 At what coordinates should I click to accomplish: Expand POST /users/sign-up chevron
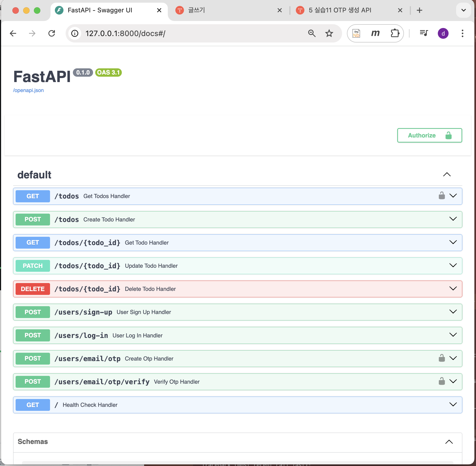point(453,312)
